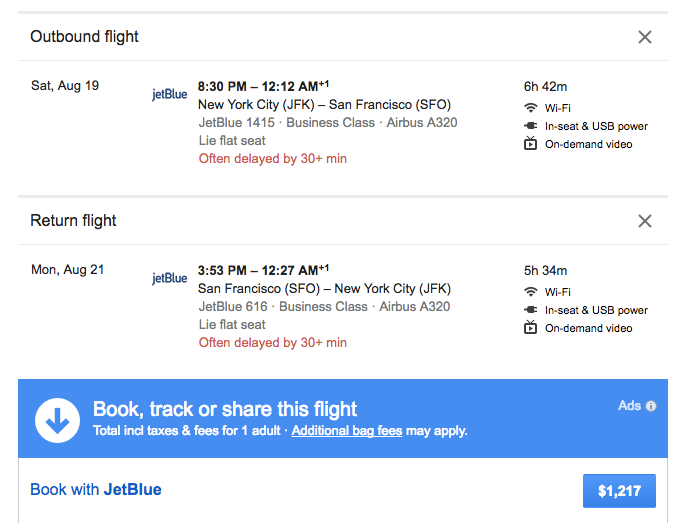
Task: Click the return flight Wi-Fi icon
Action: click(530, 292)
